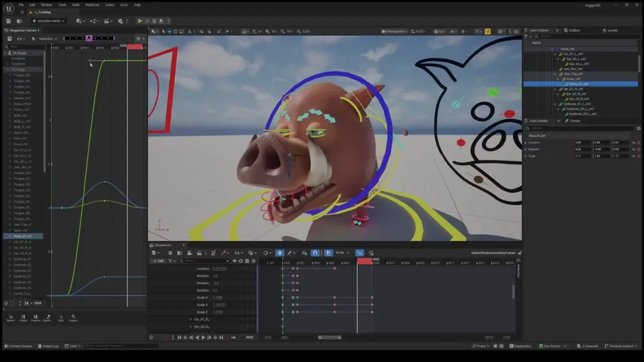
Task: Create camera in Sequencer toolbar
Action: (190, 253)
